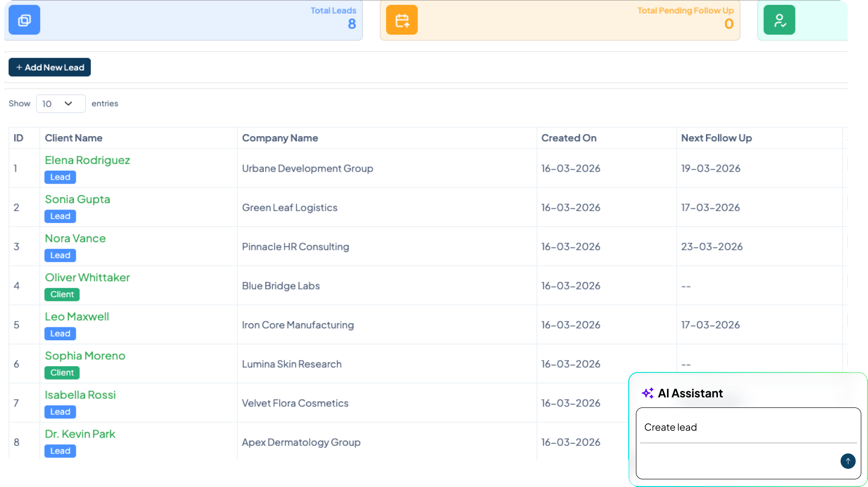Click the send arrow in the AI Assistant

pos(848,461)
